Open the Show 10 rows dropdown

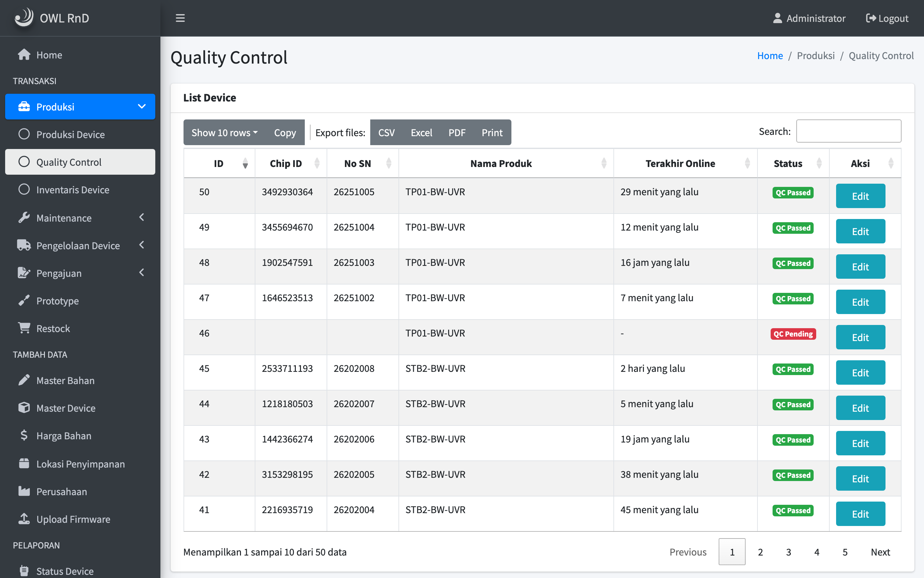point(225,132)
